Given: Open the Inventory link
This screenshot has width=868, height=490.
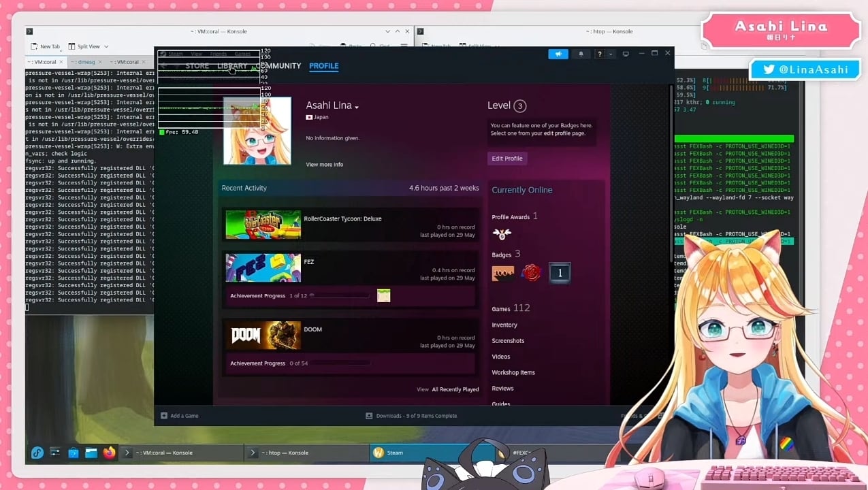Looking at the screenshot, I should [x=504, y=325].
